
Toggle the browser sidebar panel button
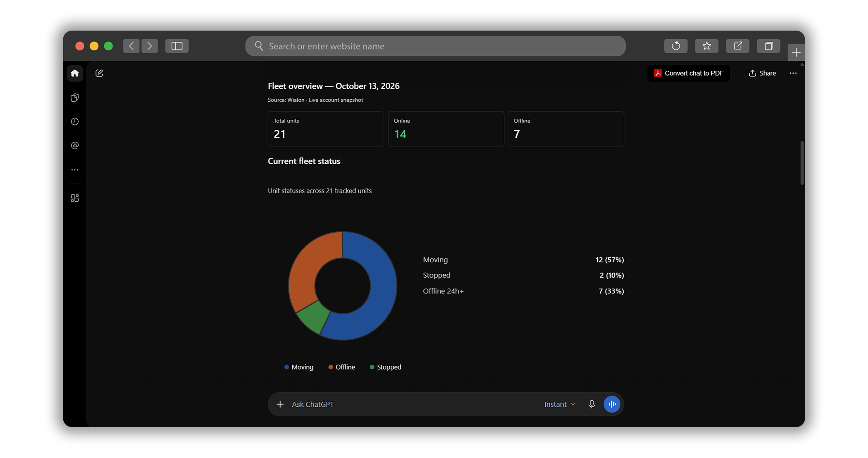177,46
